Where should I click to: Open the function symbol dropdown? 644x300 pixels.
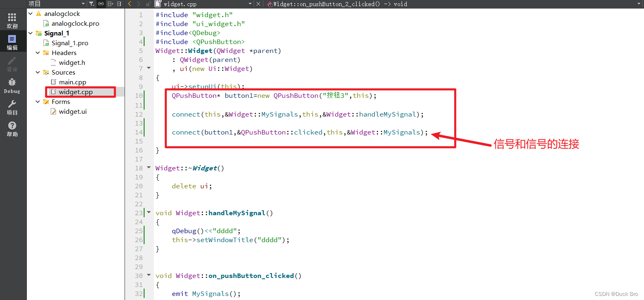(x=639, y=4)
